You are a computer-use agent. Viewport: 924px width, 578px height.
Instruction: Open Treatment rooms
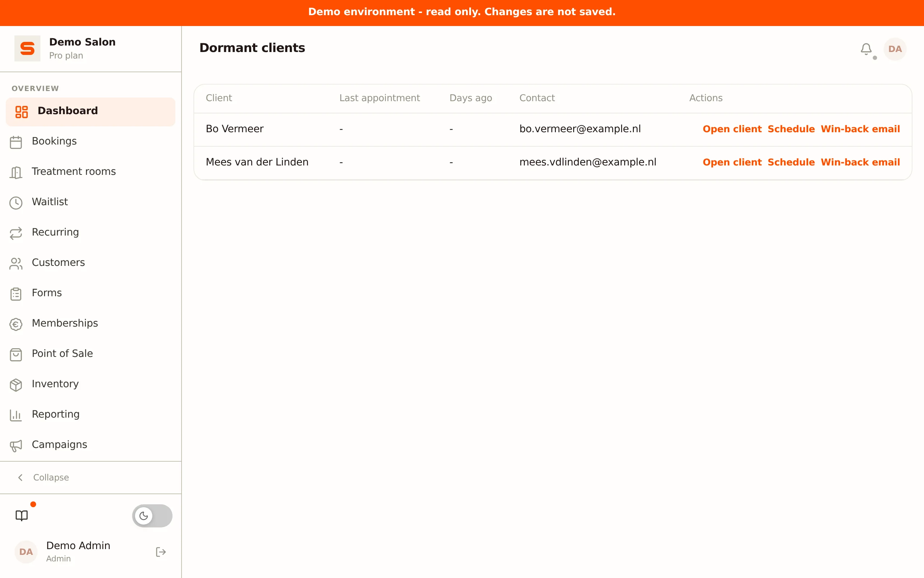tap(91, 172)
